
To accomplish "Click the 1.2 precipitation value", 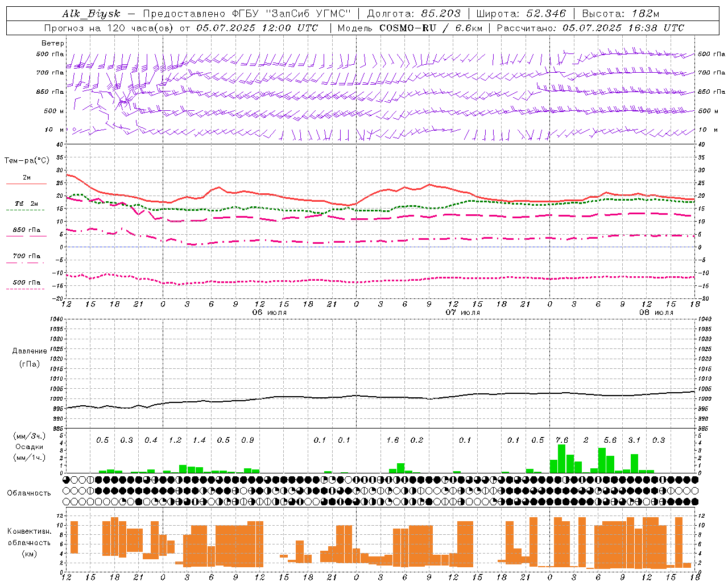I will click(175, 440).
